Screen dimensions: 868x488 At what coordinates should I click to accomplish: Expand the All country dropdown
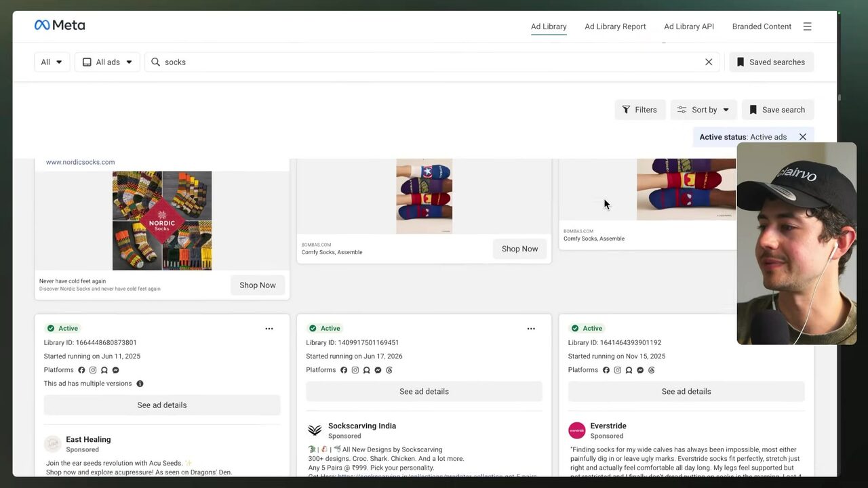click(x=52, y=62)
